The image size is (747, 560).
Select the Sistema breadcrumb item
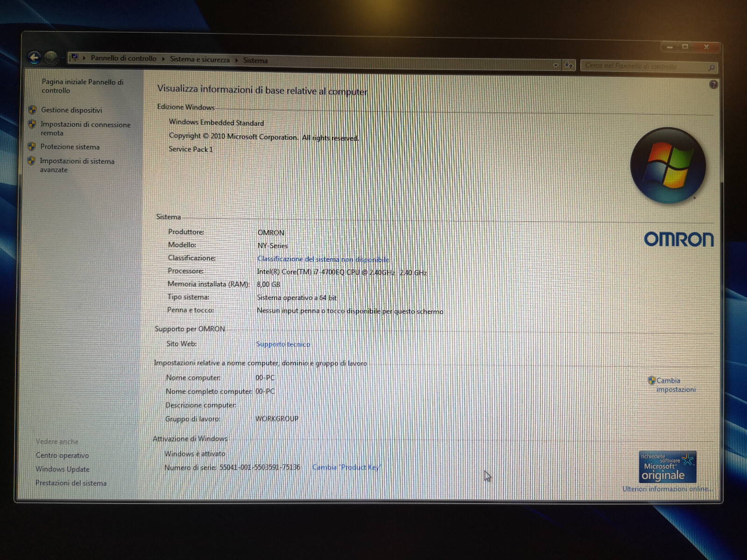point(255,60)
